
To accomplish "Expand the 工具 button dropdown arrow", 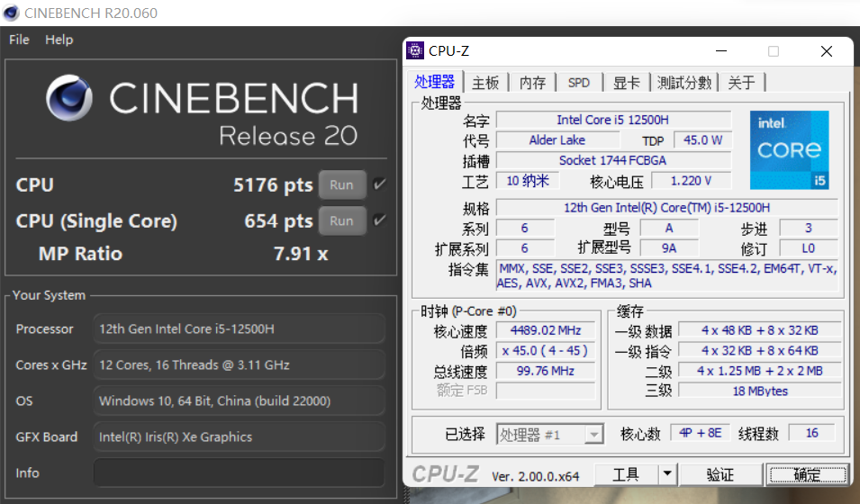I will tap(667, 473).
